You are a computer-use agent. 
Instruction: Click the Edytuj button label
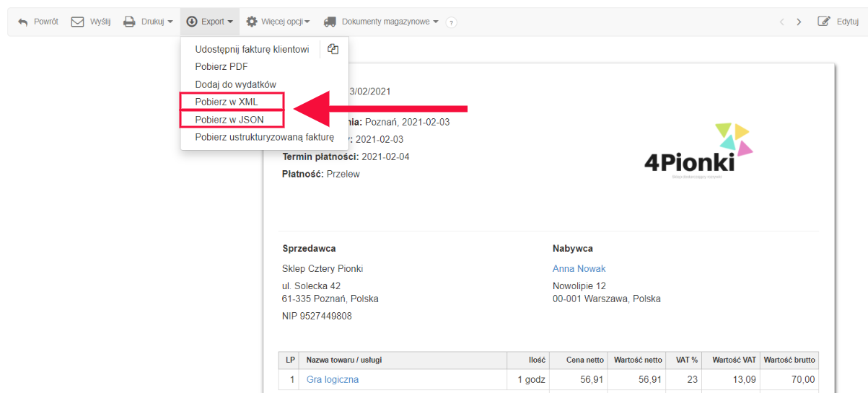848,22
